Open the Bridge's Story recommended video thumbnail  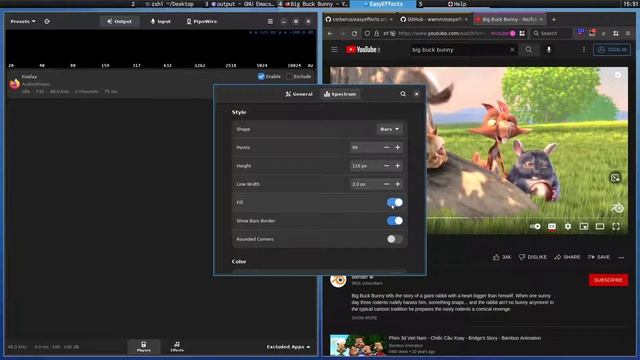[x=357, y=345]
